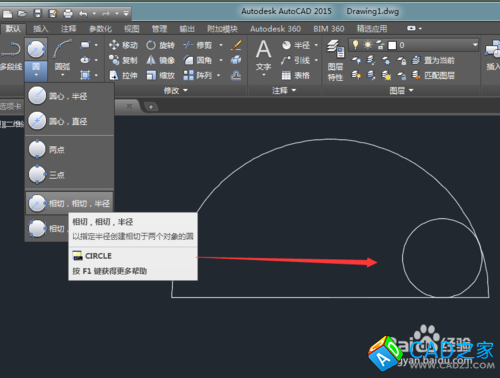Choose the 镜像 (Mirror) tool

(x=160, y=60)
